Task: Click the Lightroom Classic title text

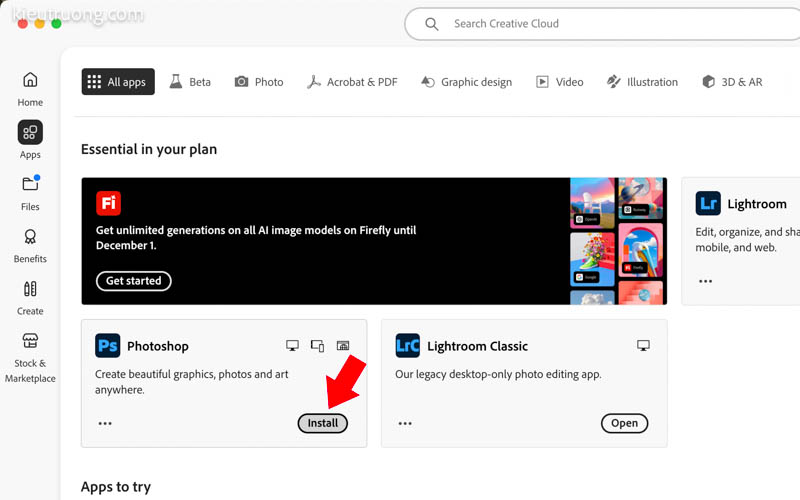Action: [478, 346]
